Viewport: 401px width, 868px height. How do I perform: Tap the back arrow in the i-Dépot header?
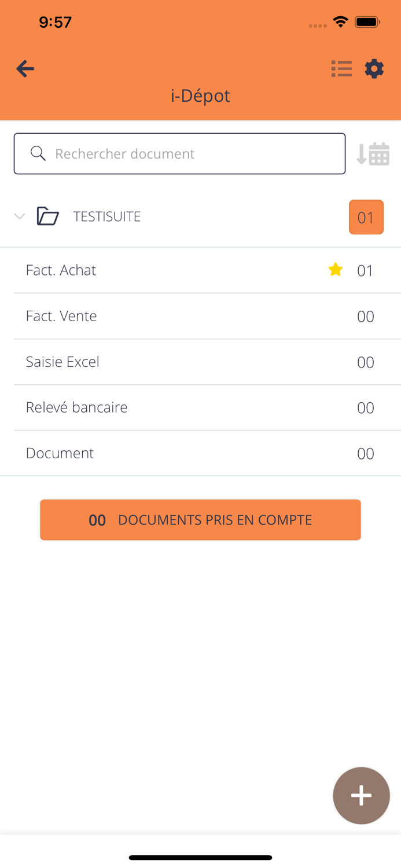pyautogui.click(x=25, y=68)
